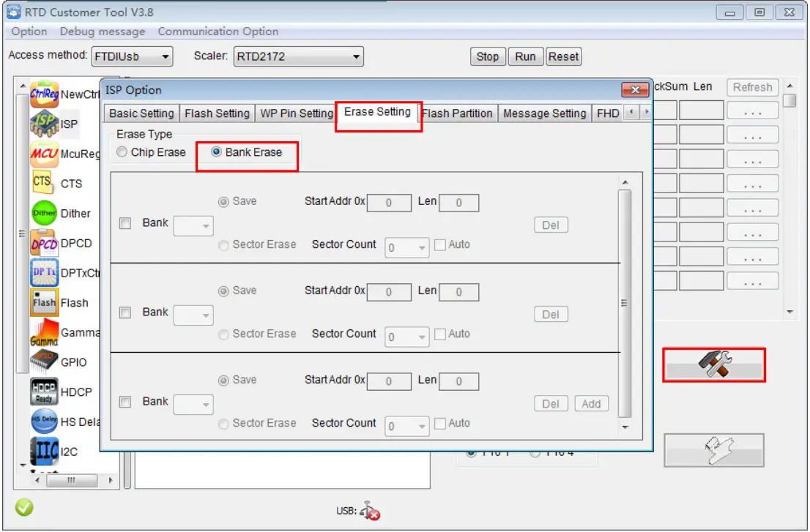Open the Option menu
Viewport: 810px width, 532px height.
coord(29,31)
